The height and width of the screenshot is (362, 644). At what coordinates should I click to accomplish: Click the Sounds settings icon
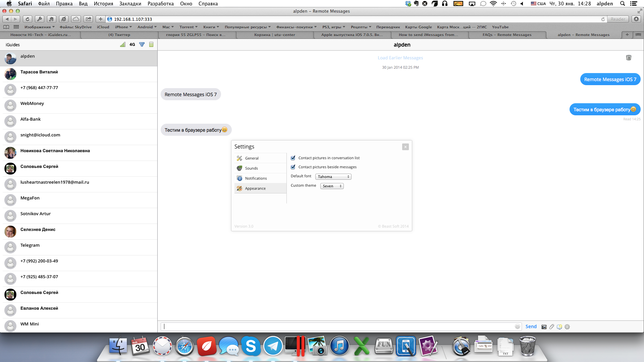240,168
